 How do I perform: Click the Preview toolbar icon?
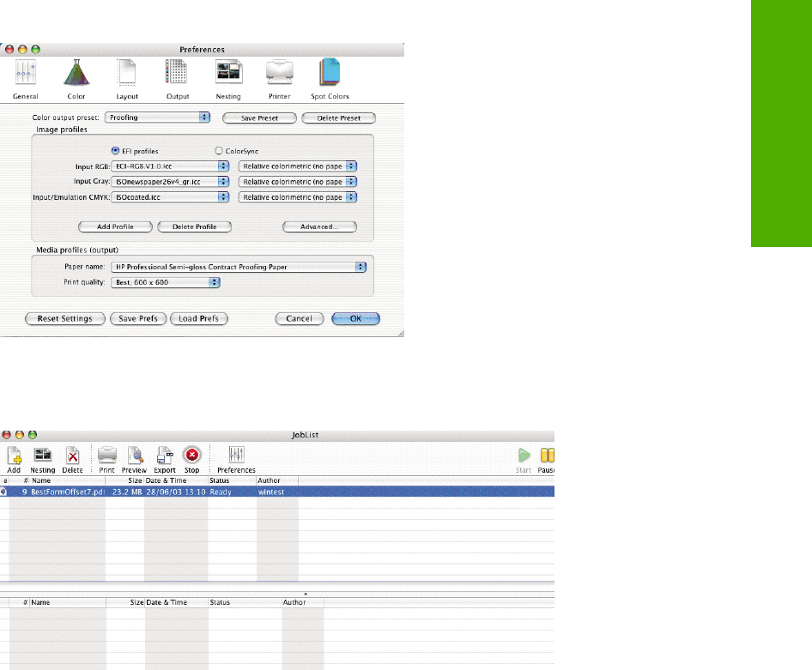(x=134, y=457)
